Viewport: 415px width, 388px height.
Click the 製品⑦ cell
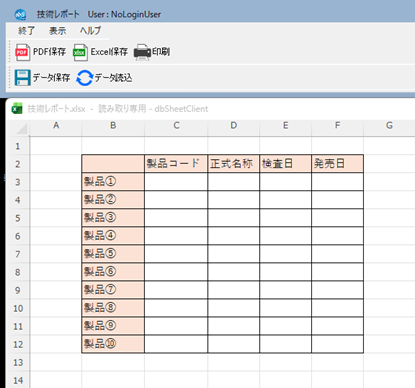click(x=113, y=290)
